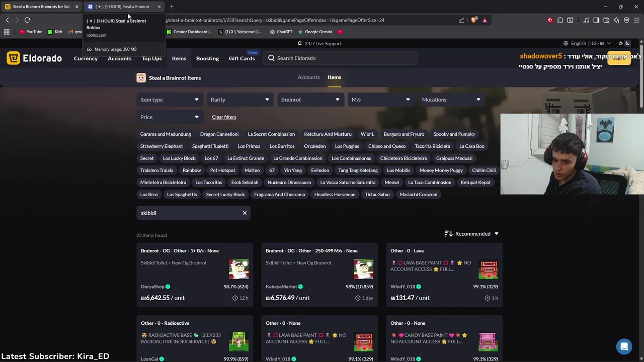Select the Garama and Madundung tag
644x362 pixels.
[x=166, y=134]
